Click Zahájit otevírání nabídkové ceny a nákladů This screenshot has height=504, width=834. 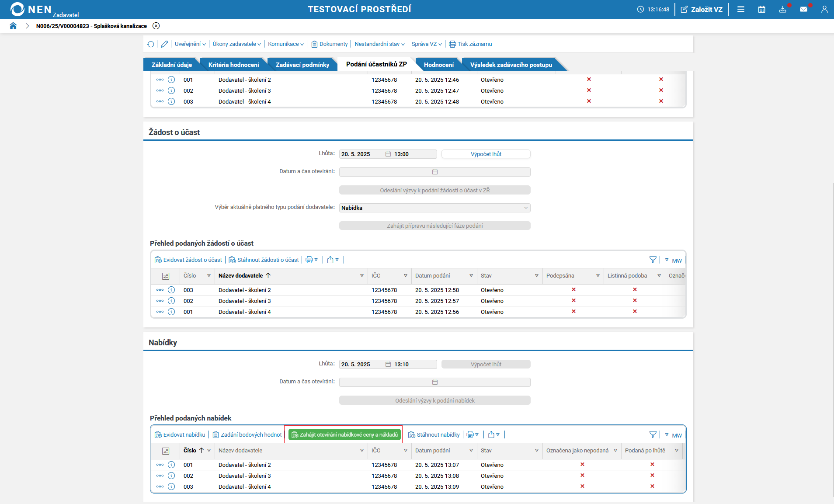point(344,434)
